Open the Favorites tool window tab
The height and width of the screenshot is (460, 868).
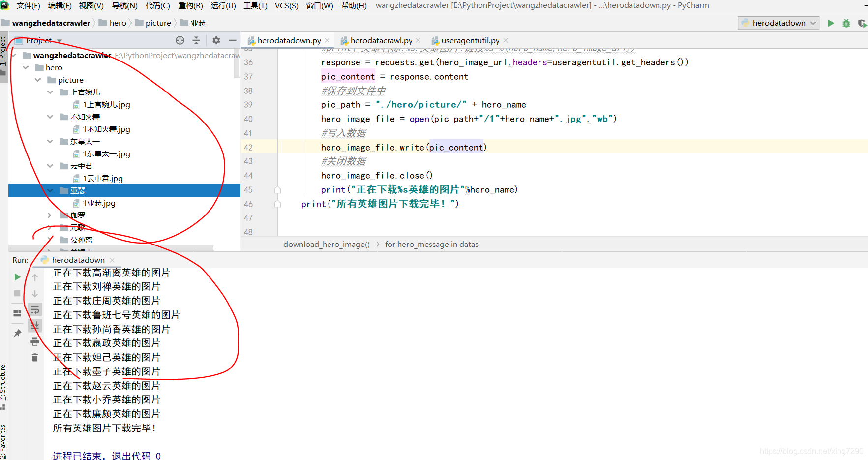3,442
